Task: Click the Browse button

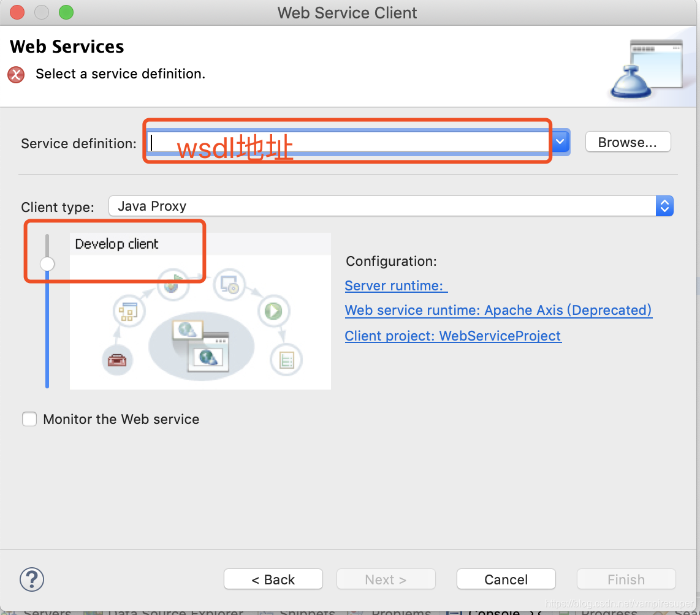Action: [x=628, y=141]
